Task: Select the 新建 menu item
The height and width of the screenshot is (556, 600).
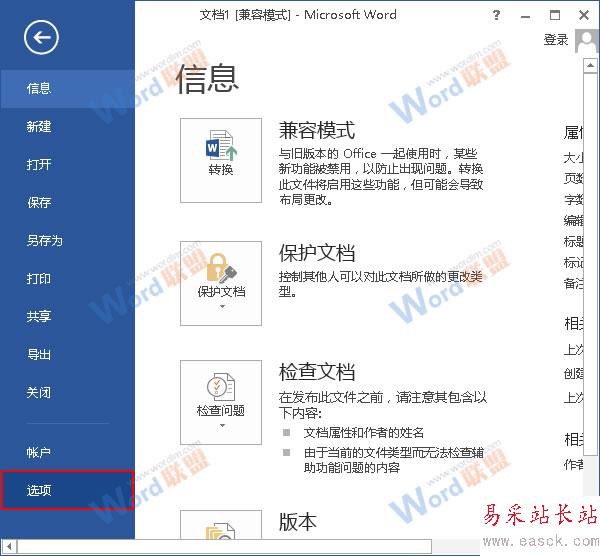Action: (x=67, y=127)
